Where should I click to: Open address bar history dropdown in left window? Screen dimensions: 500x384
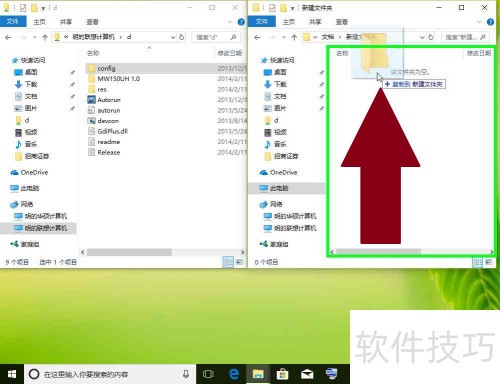173,37
